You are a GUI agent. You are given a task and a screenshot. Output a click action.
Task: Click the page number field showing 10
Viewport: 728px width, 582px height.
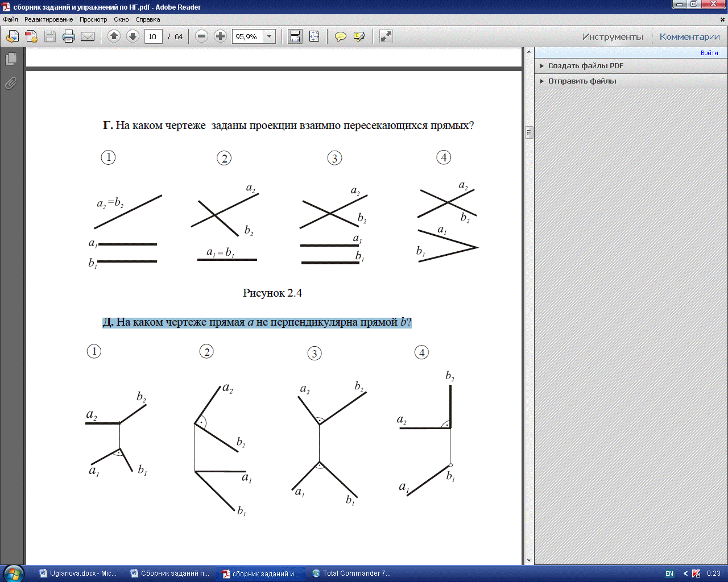coord(154,36)
